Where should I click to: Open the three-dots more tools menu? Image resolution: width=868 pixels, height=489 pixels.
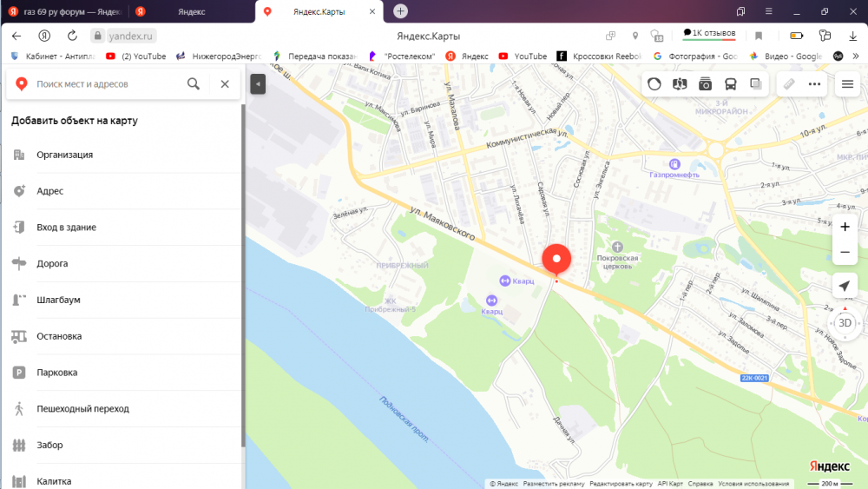coord(814,84)
